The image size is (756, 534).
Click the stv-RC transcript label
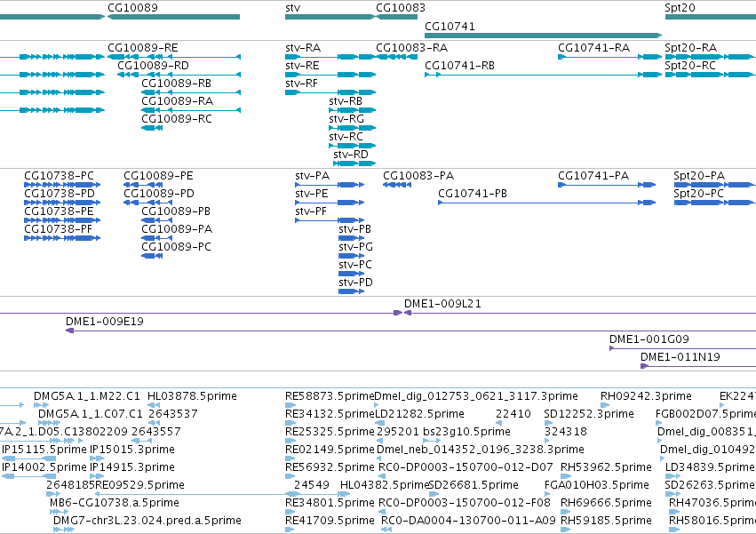coord(346,137)
